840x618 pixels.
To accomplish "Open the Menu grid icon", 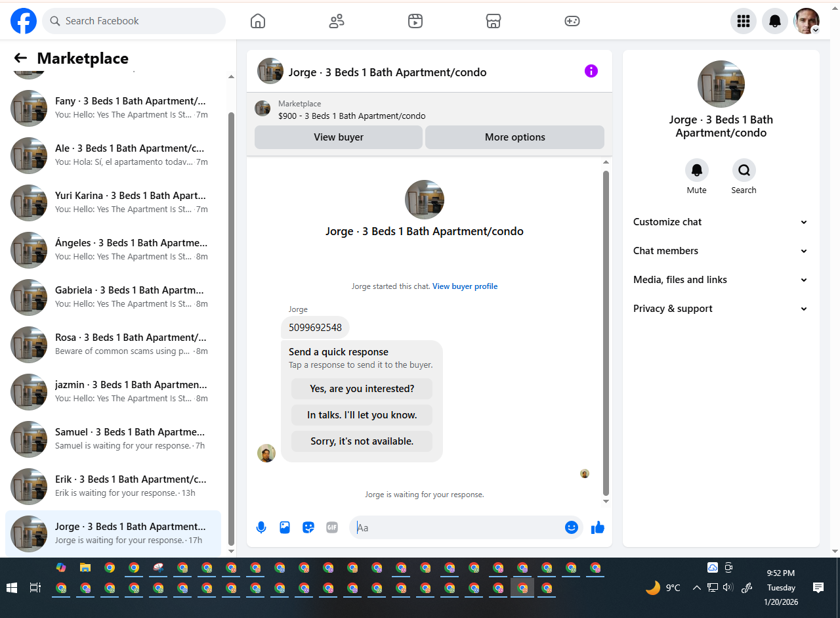I will (744, 21).
